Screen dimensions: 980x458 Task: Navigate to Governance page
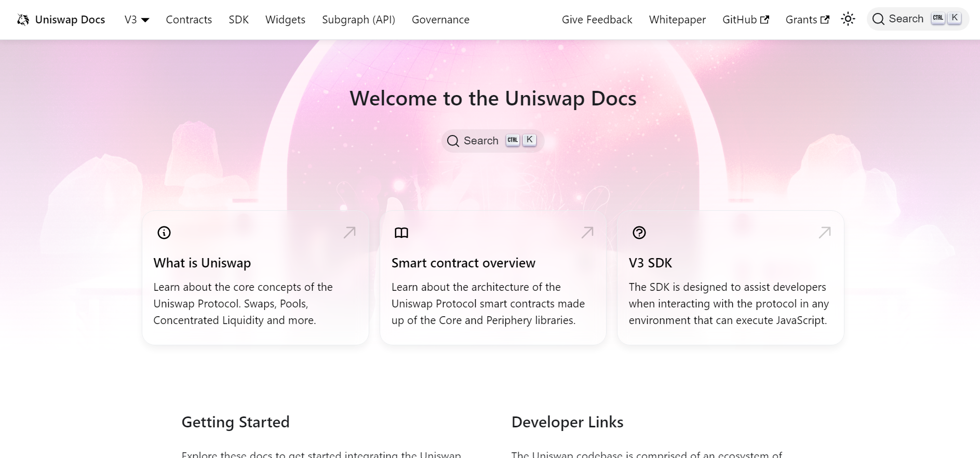click(x=440, y=20)
